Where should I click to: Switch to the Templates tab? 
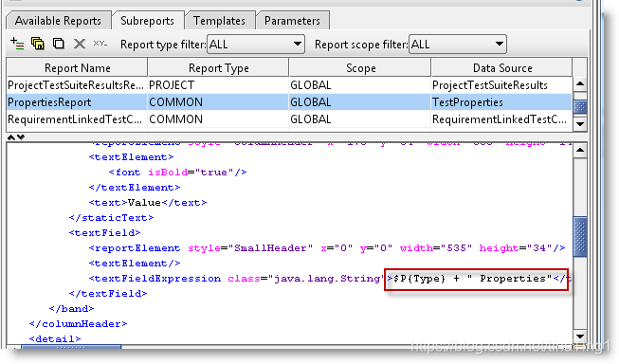pyautogui.click(x=219, y=21)
